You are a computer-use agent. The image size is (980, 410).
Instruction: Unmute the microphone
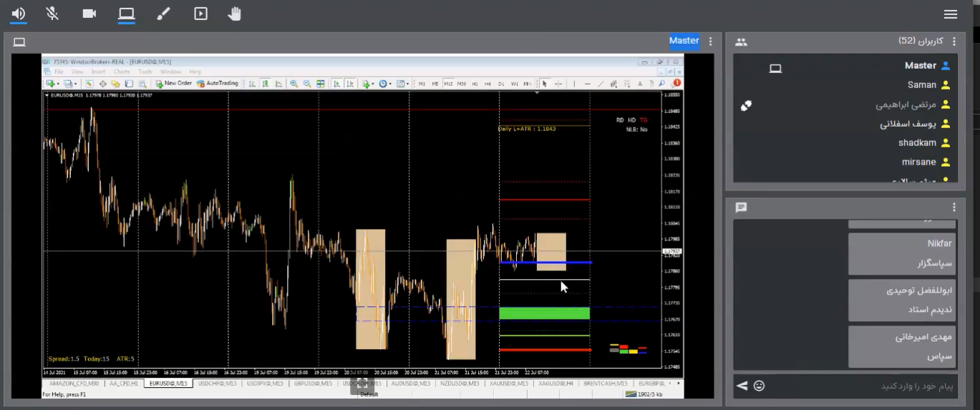pyautogui.click(x=52, y=14)
